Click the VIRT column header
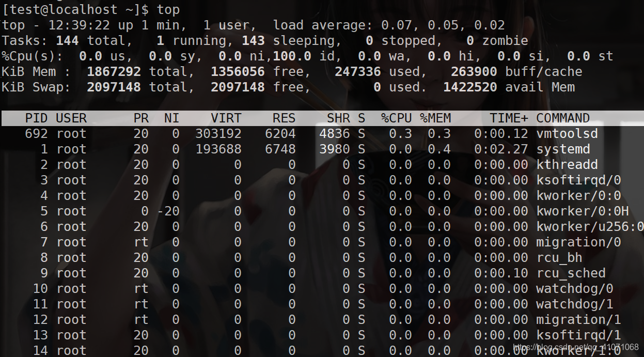Screen dimensions: 644x357 coord(226,118)
